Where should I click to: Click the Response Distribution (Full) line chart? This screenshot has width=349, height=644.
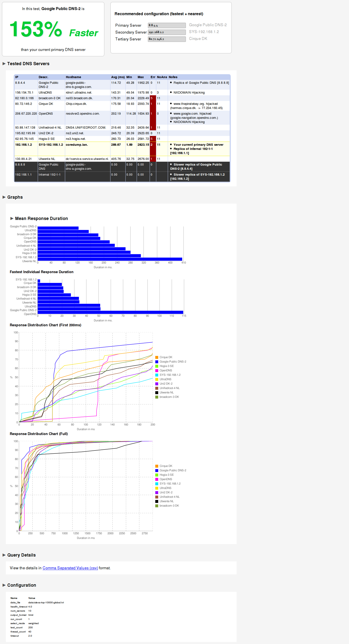click(98, 489)
